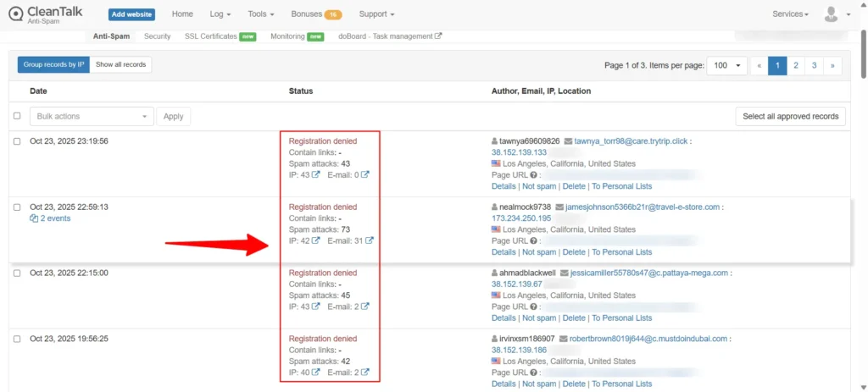Open the user profile avatar menu
Viewport: 868px width, 392px height.
(831, 14)
